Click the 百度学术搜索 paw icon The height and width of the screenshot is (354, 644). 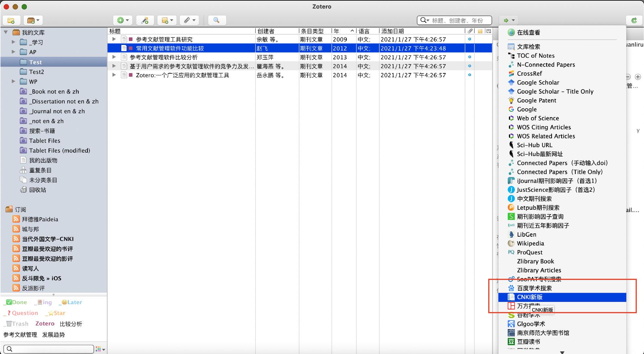point(511,288)
